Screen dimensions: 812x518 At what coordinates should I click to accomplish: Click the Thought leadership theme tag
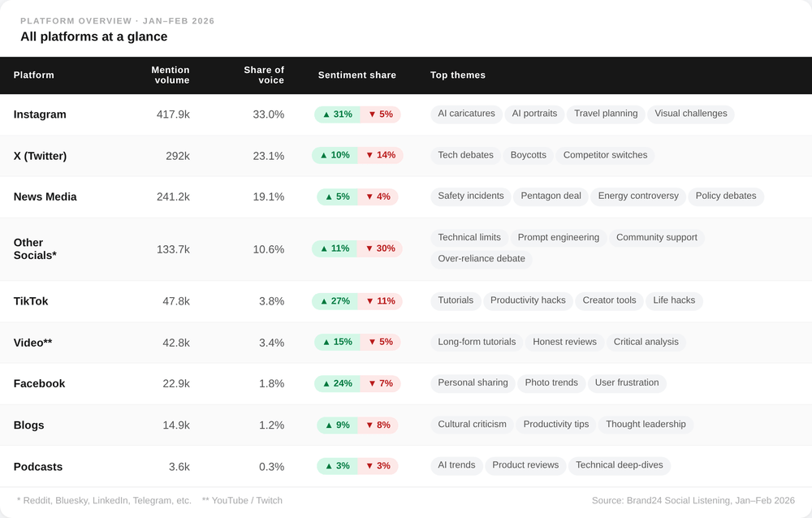(x=646, y=424)
